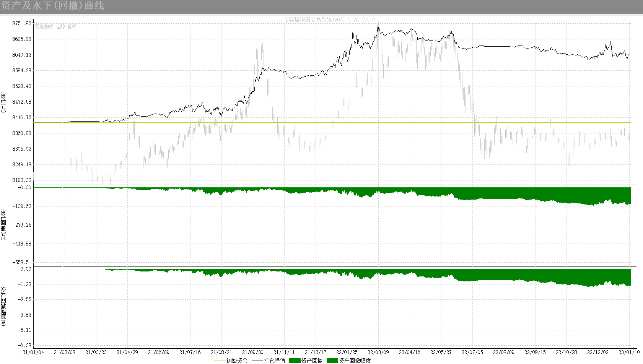
Task: Select the 21/01/04 date on the time axis
Action: pos(33,352)
